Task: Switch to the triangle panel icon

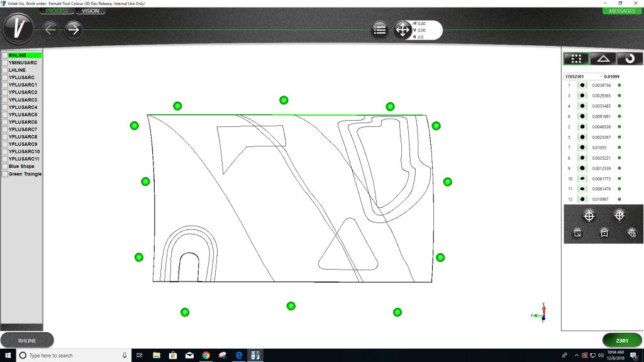Action: point(603,58)
